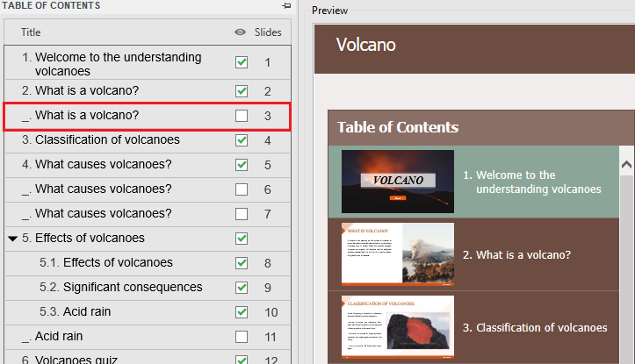The width and height of the screenshot is (635, 364).
Task: Pin the Table of Contents panel
Action: (286, 5)
